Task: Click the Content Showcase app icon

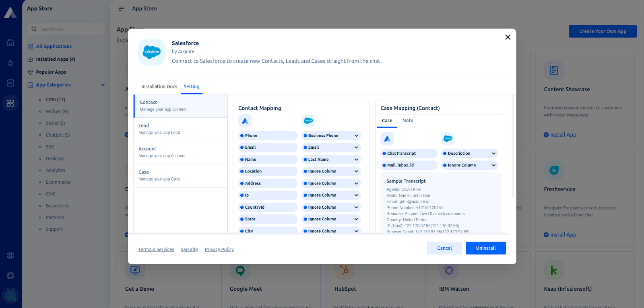Action: [554, 70]
